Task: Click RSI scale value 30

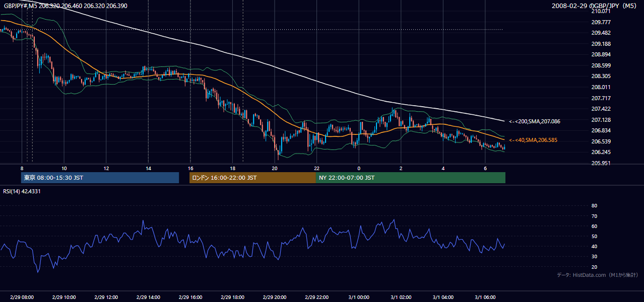Action: 594,256
